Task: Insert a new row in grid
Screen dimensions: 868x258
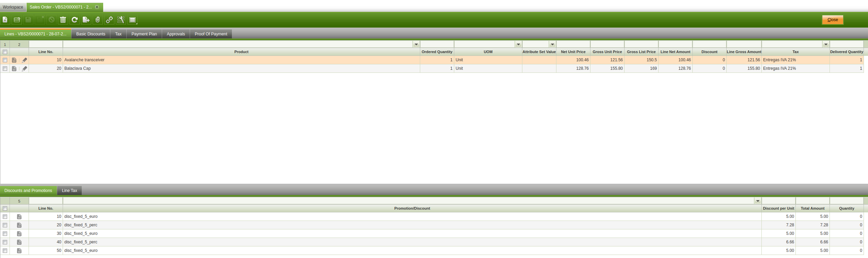Action: (17, 20)
